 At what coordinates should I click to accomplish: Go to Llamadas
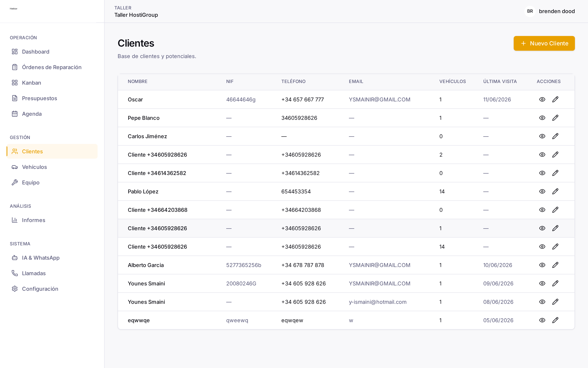click(52, 273)
